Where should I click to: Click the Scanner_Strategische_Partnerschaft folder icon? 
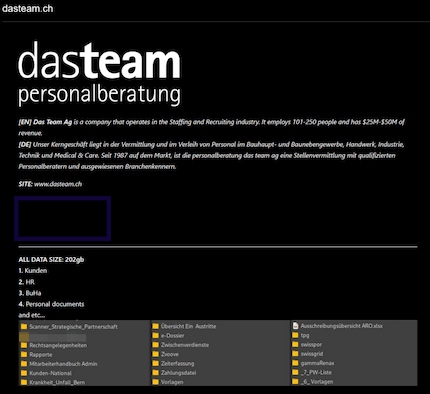tap(24, 327)
